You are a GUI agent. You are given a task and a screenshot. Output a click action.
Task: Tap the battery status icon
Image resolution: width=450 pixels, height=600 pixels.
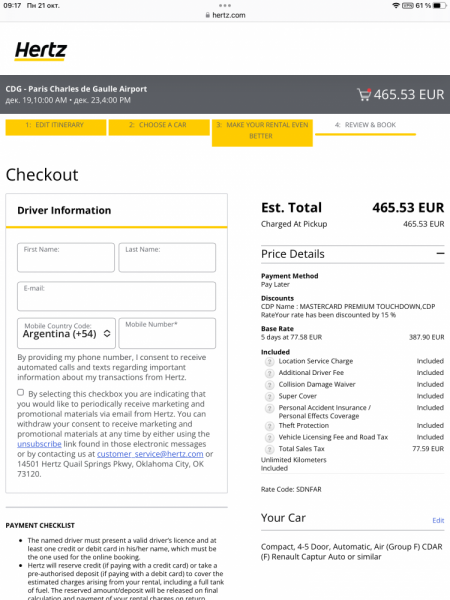coord(439,5)
